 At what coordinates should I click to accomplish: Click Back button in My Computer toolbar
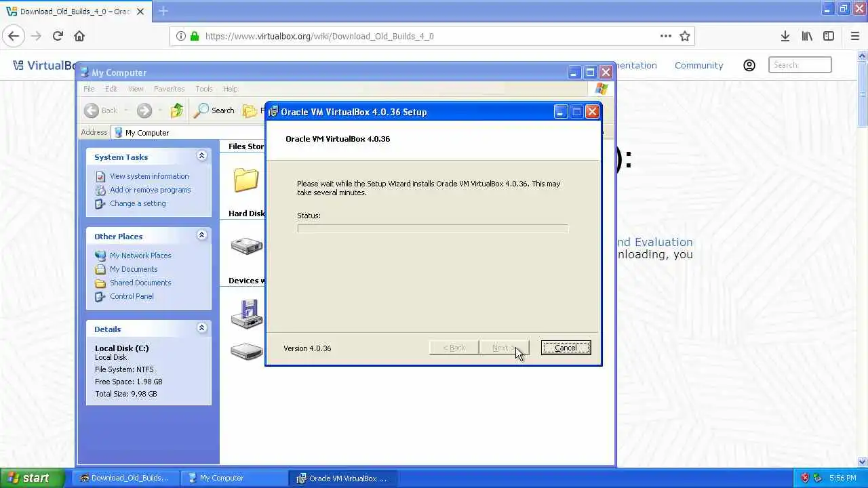(100, 110)
